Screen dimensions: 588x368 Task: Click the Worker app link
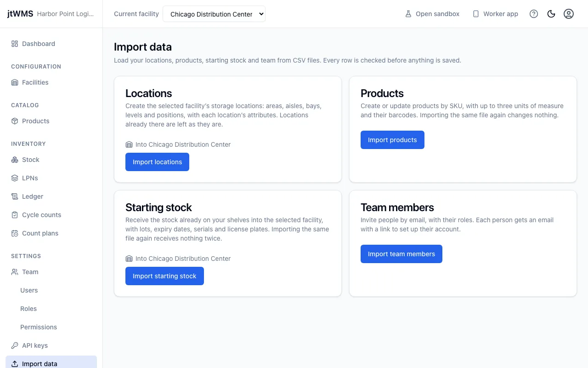coord(495,14)
